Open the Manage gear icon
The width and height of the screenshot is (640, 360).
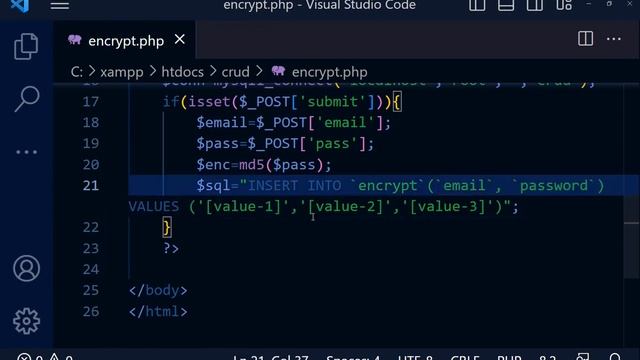pyautogui.click(x=27, y=321)
